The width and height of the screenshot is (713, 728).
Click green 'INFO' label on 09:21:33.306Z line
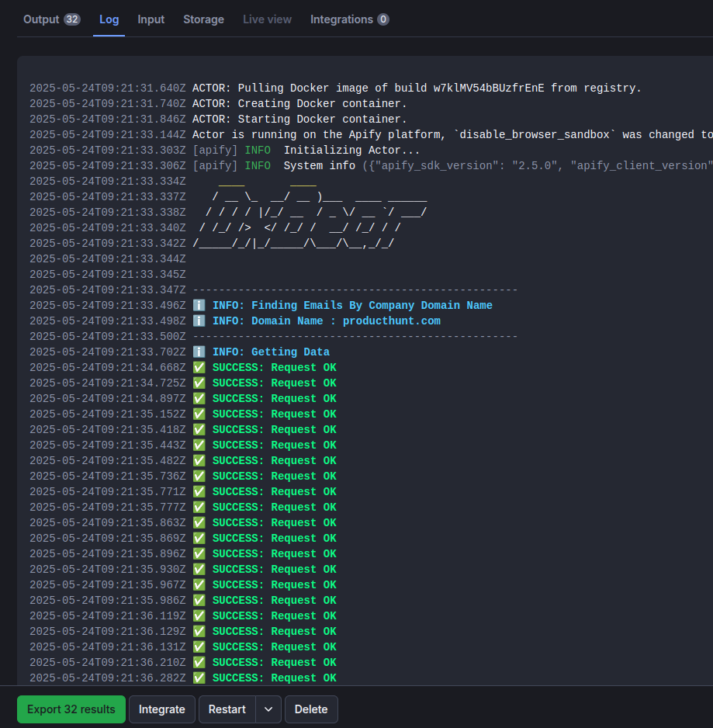[258, 166]
